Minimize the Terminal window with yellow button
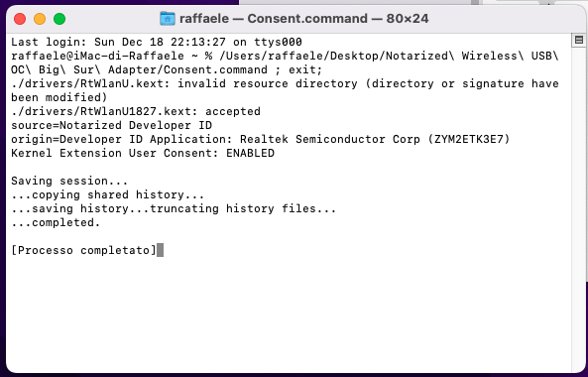 point(40,19)
